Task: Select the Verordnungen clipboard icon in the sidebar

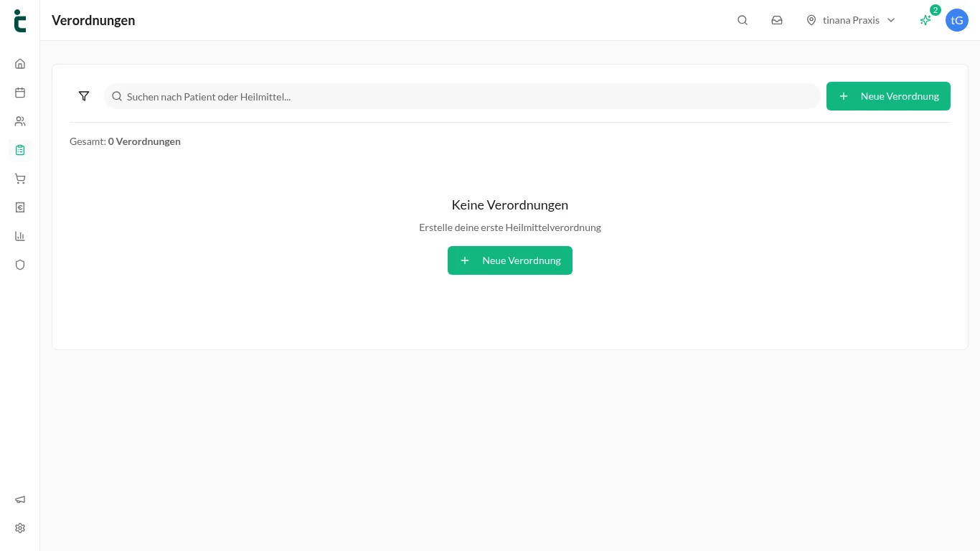Action: (x=20, y=150)
